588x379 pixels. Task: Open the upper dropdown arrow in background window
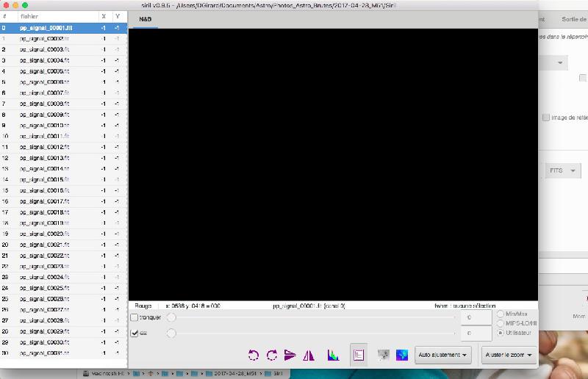pyautogui.click(x=560, y=62)
